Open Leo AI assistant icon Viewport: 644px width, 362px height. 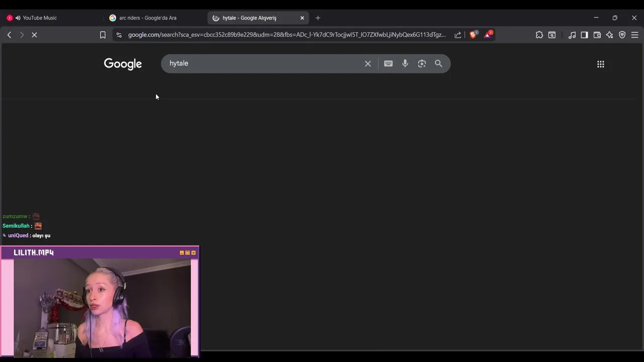[x=610, y=35]
